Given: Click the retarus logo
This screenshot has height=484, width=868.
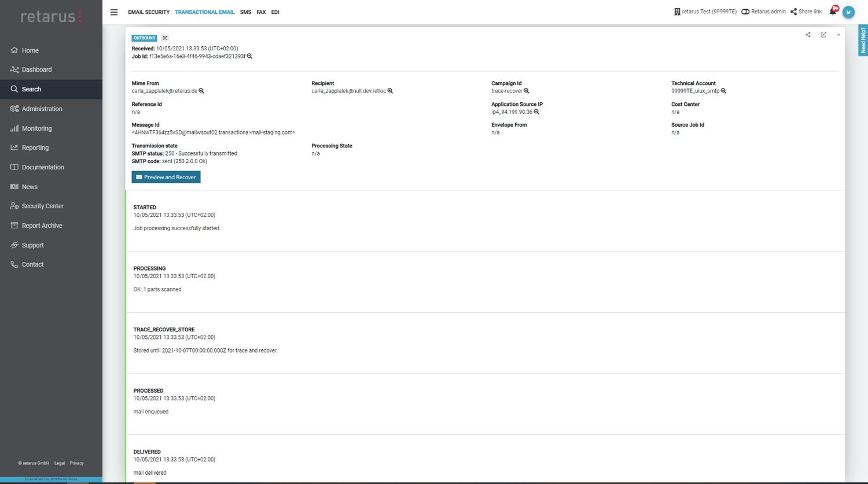Looking at the screenshot, I should click(51, 17).
